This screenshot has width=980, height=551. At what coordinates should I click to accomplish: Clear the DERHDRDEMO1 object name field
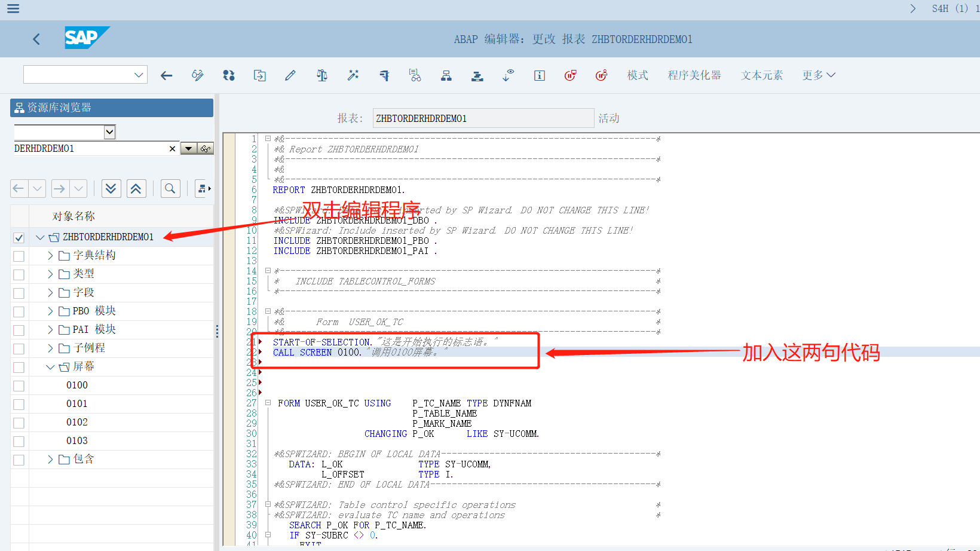click(172, 149)
